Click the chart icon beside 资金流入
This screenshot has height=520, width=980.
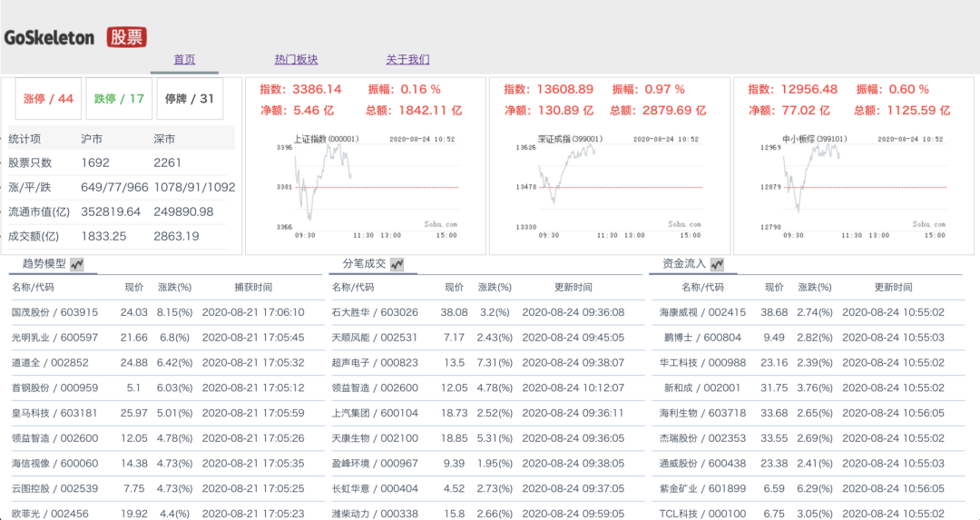[718, 264]
